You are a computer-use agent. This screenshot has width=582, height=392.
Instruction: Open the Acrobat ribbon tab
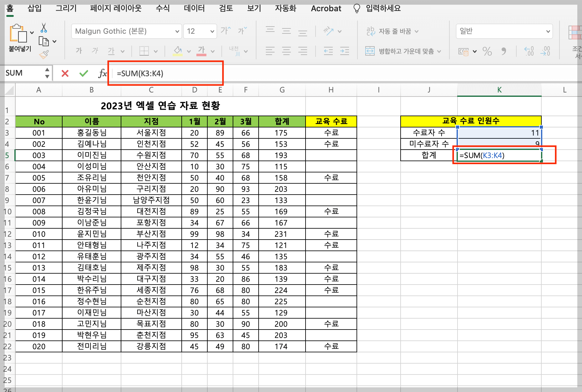click(326, 8)
